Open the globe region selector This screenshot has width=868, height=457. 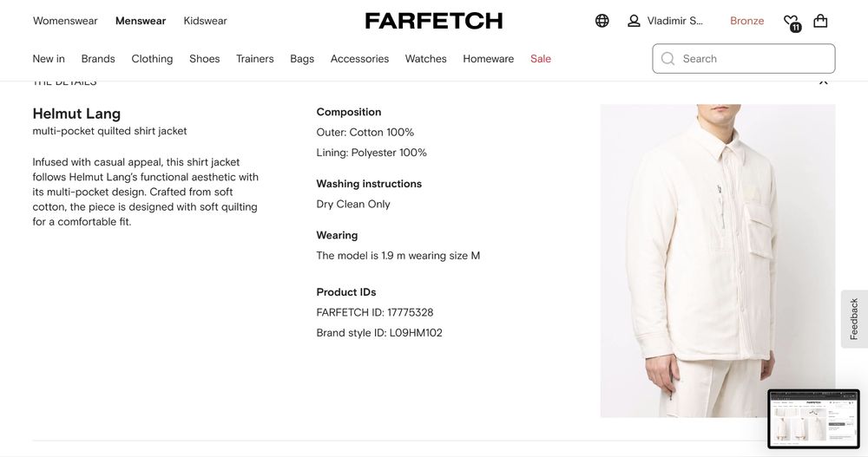coord(602,21)
